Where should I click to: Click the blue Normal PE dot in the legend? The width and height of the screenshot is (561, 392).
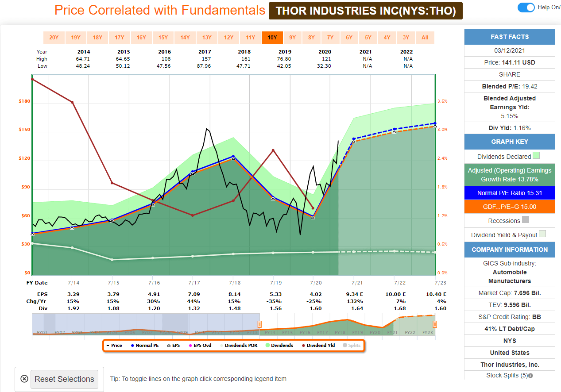coord(133,345)
